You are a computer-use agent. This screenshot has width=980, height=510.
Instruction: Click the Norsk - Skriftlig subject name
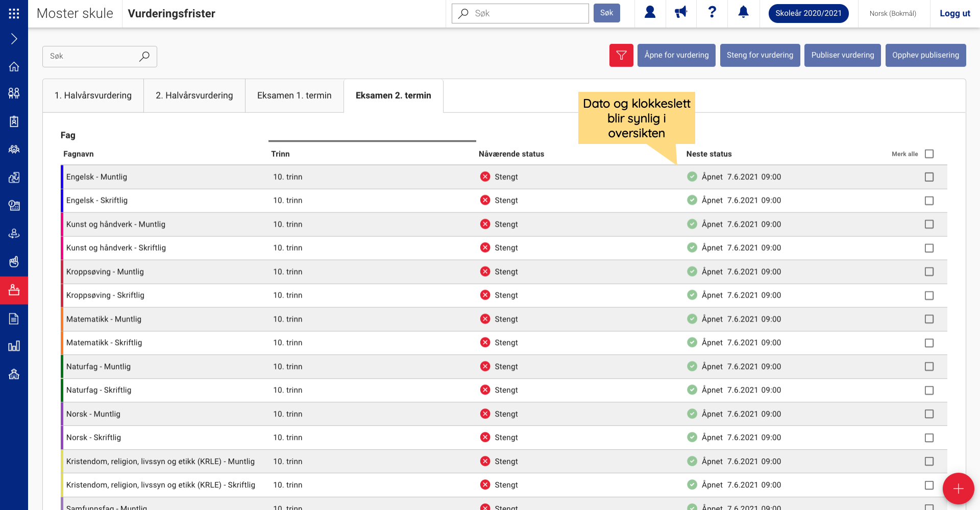point(93,438)
